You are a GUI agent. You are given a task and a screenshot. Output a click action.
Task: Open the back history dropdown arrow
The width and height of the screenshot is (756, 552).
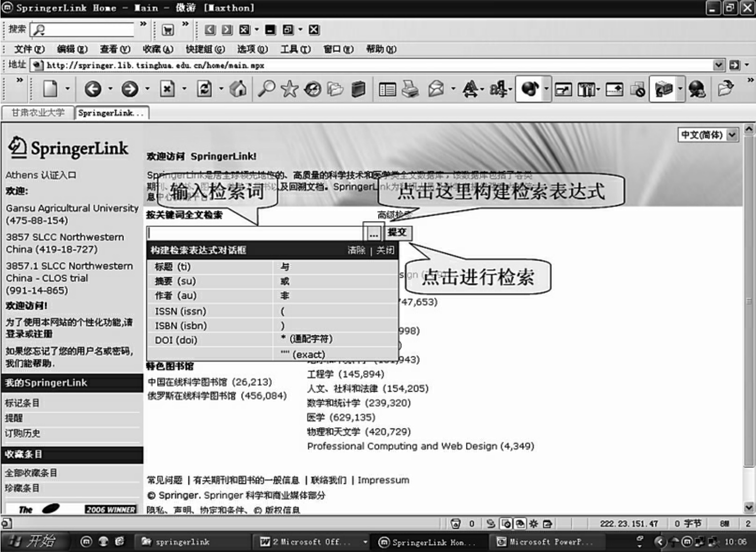point(110,89)
